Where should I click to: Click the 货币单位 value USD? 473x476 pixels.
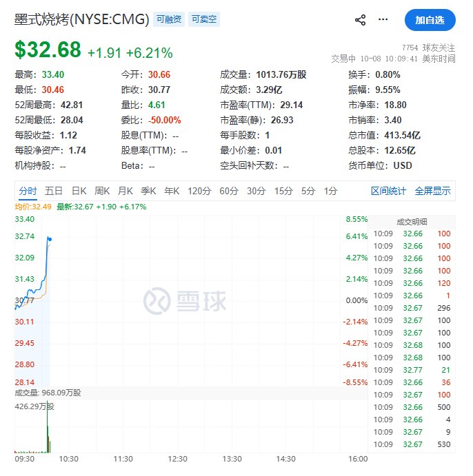click(x=403, y=166)
